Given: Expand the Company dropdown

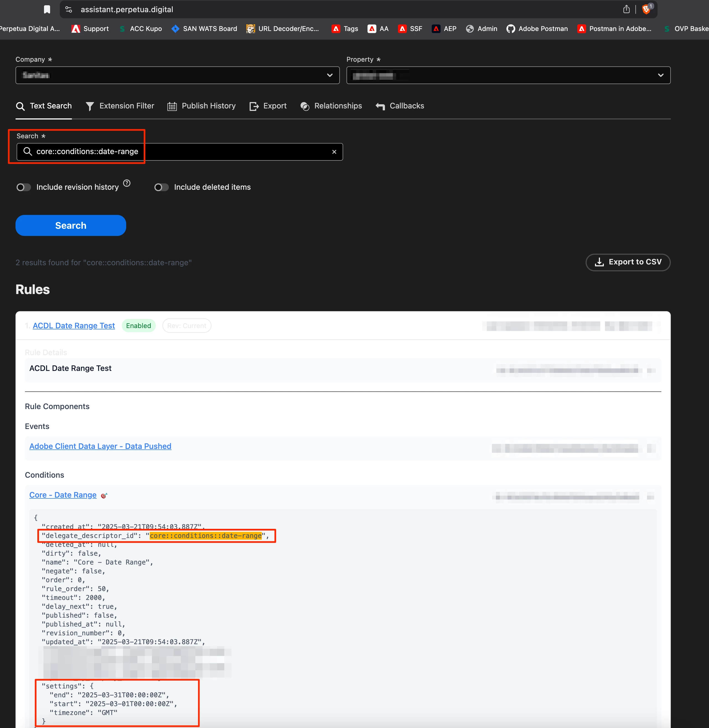Looking at the screenshot, I should click(x=177, y=75).
